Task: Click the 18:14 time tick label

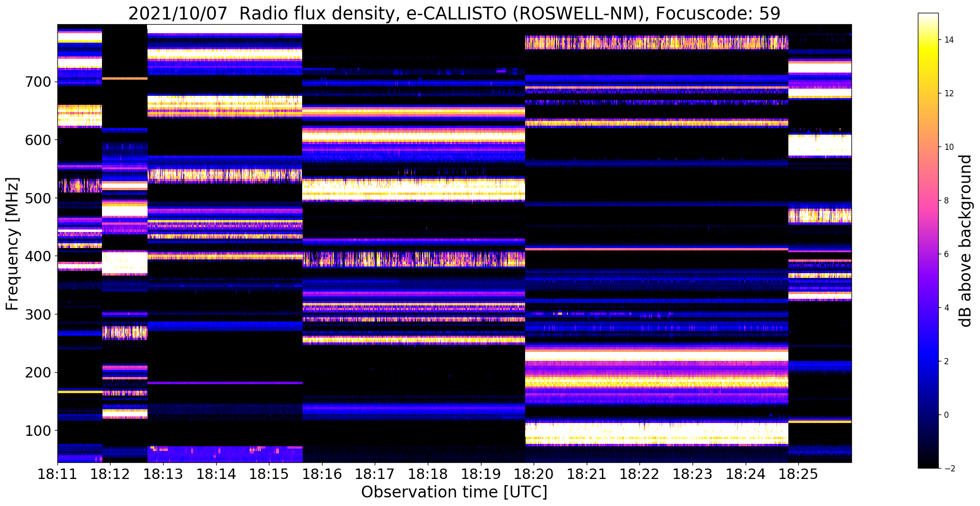Action: coord(216,473)
